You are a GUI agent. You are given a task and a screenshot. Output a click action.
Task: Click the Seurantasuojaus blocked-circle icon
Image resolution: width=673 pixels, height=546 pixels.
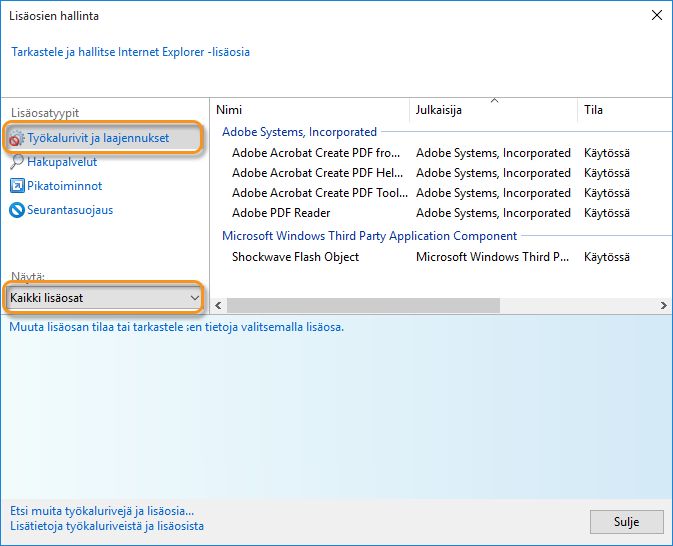(17, 210)
